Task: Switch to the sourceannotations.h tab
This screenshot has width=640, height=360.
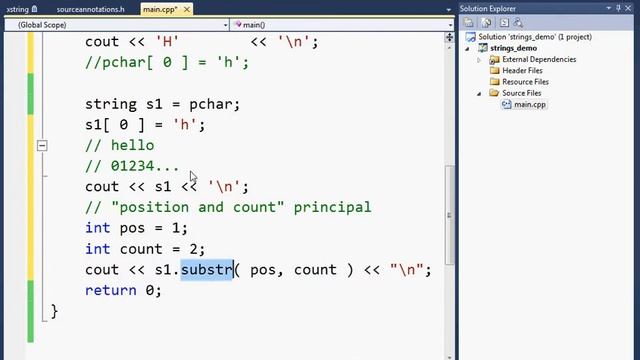Action: (x=90, y=9)
